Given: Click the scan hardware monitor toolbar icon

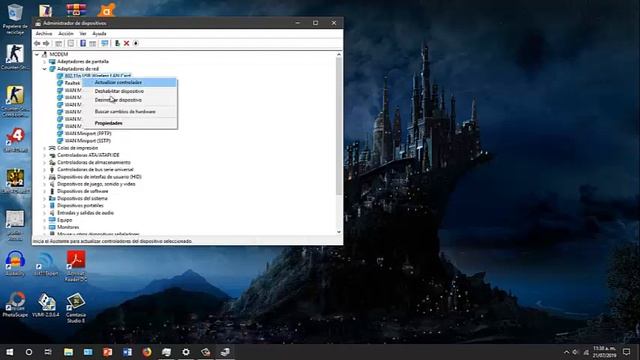Looking at the screenshot, I should pyautogui.click(x=105, y=43).
